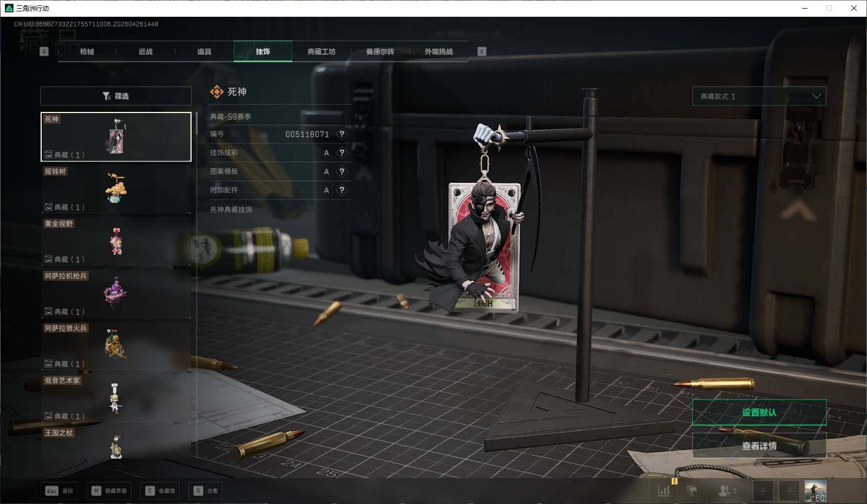Image resolution: width=867 pixels, height=504 pixels.
Task: Switch to the 典藏工坊 tab
Action: pyautogui.click(x=321, y=51)
